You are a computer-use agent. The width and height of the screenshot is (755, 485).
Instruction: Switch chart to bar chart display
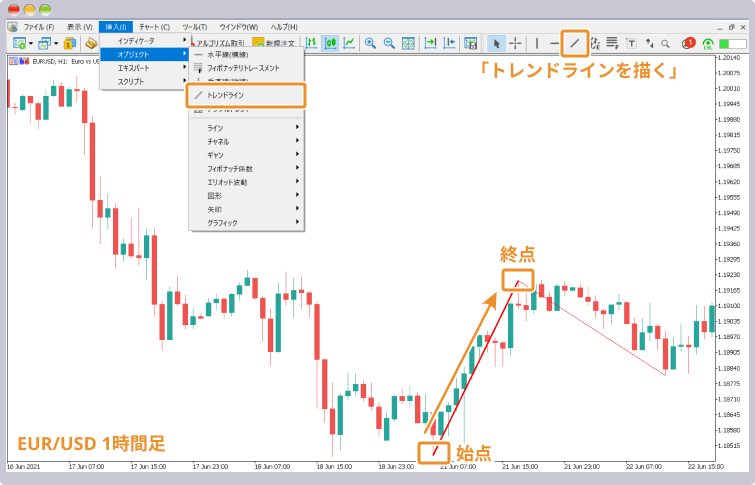click(x=311, y=43)
